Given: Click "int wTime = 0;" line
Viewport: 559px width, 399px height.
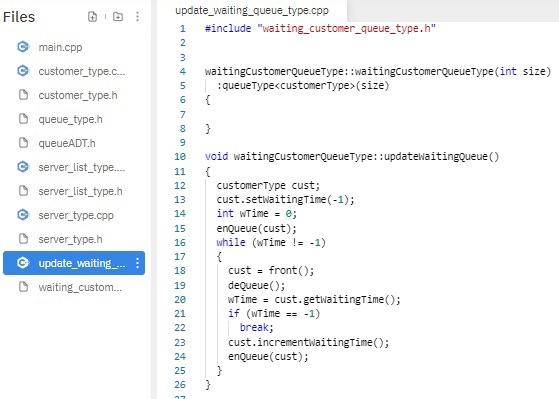Looking at the screenshot, I should click(257, 214).
